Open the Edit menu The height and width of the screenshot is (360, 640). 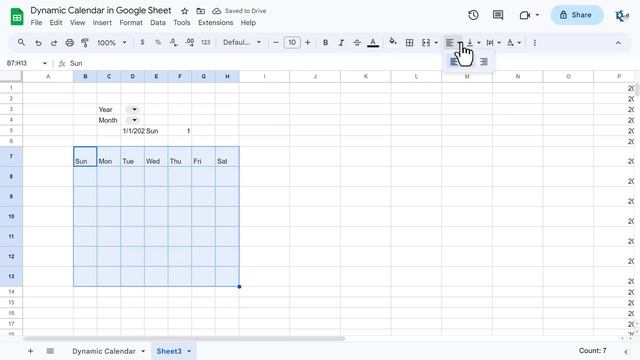tap(56, 22)
